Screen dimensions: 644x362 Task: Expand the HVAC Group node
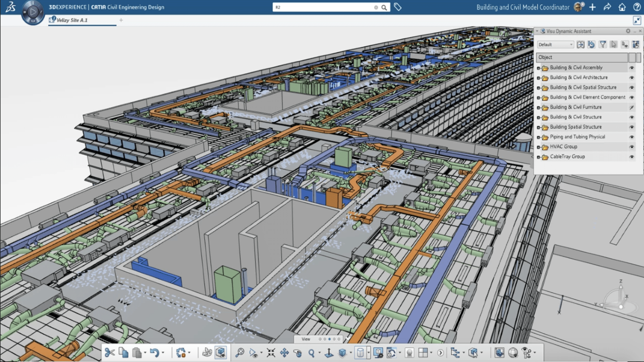click(x=538, y=147)
